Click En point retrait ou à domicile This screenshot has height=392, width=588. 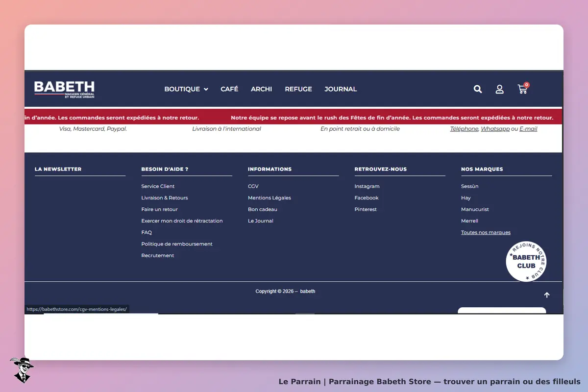360,129
